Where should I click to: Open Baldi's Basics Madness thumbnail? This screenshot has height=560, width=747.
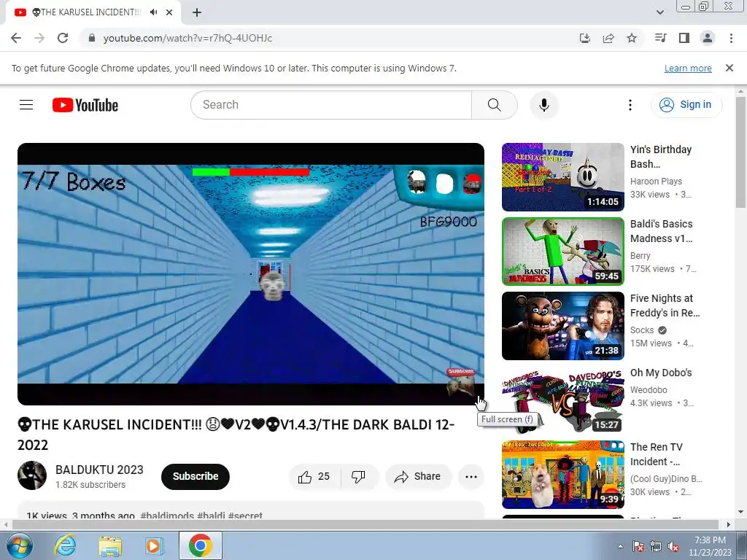pos(562,252)
